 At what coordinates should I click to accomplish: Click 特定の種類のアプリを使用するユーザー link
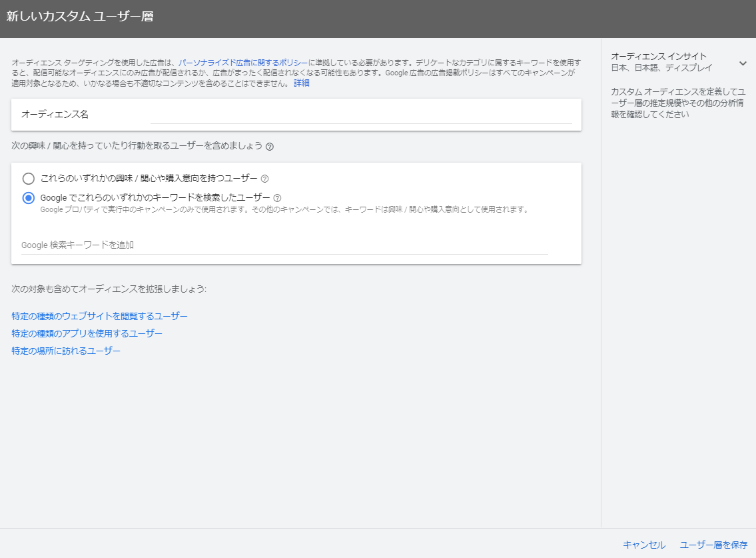coord(85,333)
